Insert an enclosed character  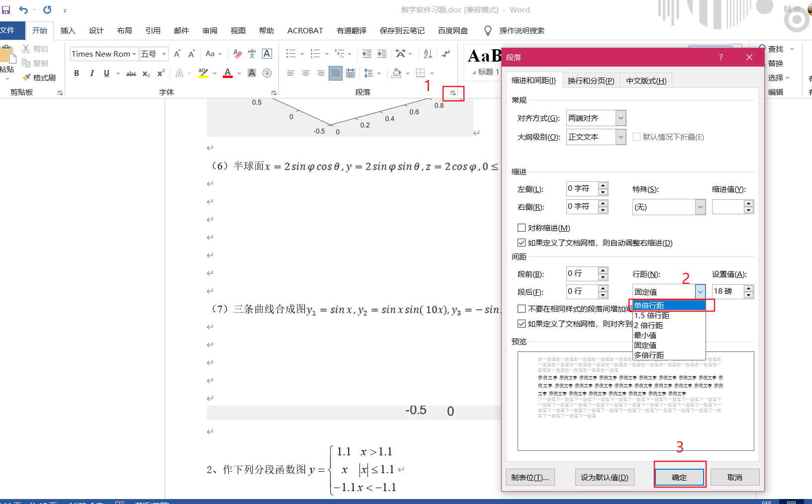point(267,74)
